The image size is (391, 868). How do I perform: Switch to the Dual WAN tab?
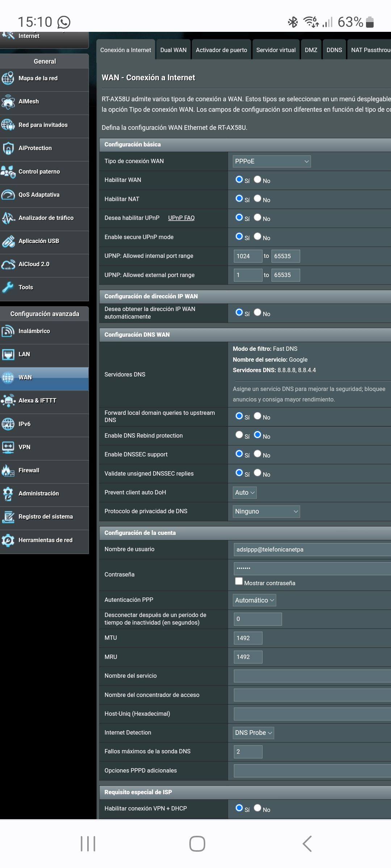point(173,50)
